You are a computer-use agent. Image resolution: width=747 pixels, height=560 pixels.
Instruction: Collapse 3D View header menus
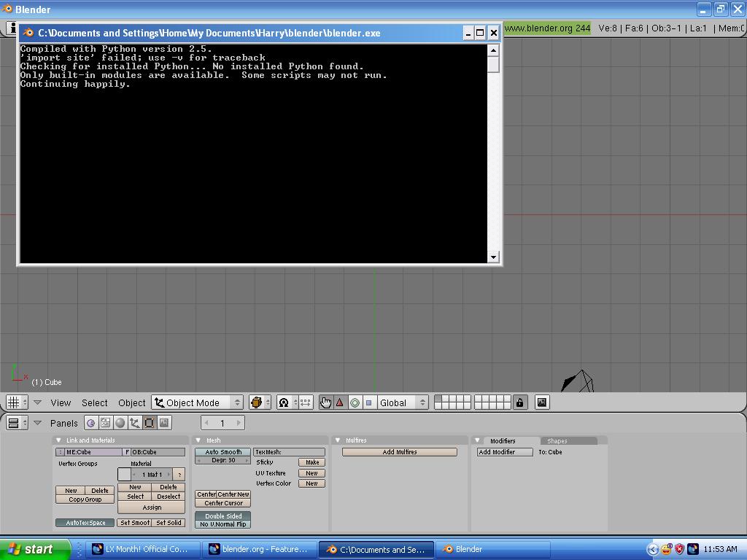tap(38, 402)
